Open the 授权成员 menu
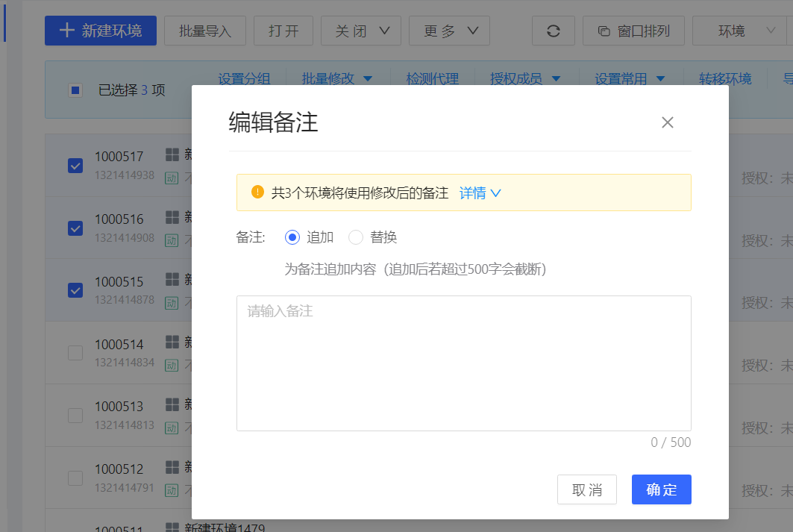Screen dimensions: 793x532 point(524,79)
